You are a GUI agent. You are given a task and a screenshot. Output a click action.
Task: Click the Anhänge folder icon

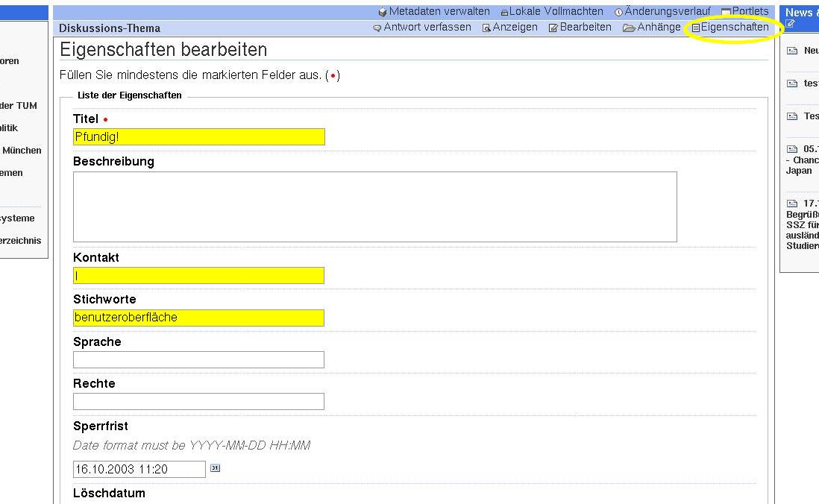coord(629,28)
